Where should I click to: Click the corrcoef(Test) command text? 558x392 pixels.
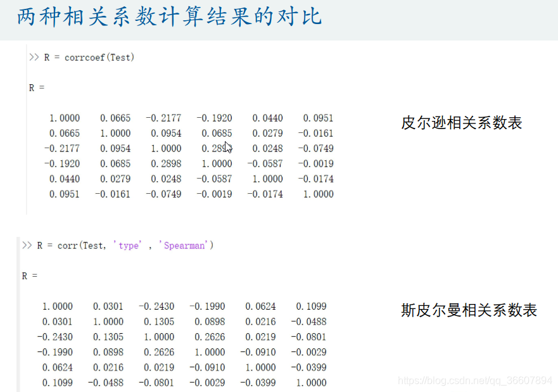coord(99,57)
